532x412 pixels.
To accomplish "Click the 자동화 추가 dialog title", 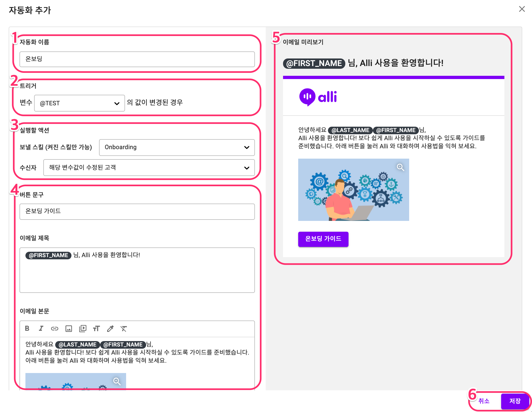I will pyautogui.click(x=30, y=10).
